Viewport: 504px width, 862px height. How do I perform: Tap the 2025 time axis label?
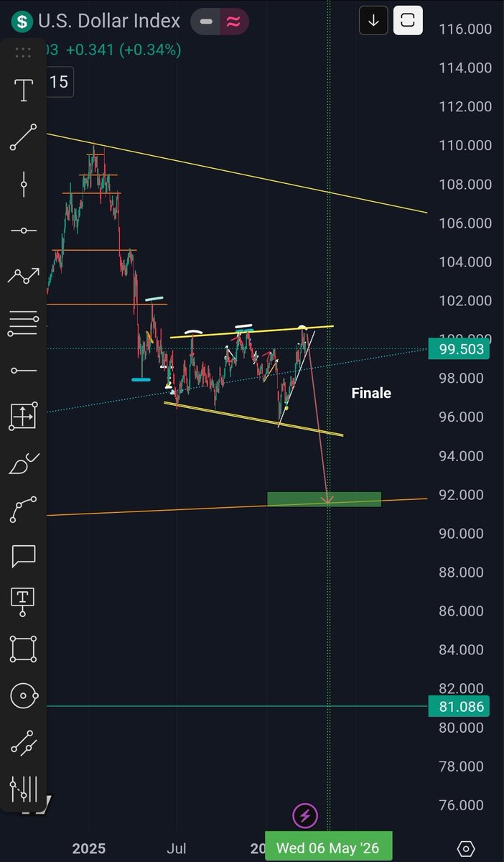coord(89,848)
